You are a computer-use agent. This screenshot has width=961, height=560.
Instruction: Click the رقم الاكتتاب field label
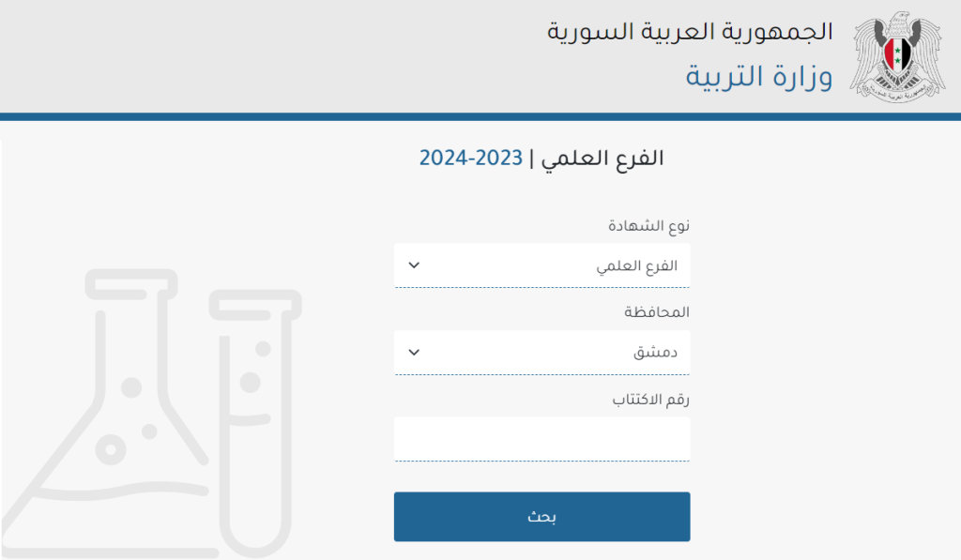click(651, 400)
